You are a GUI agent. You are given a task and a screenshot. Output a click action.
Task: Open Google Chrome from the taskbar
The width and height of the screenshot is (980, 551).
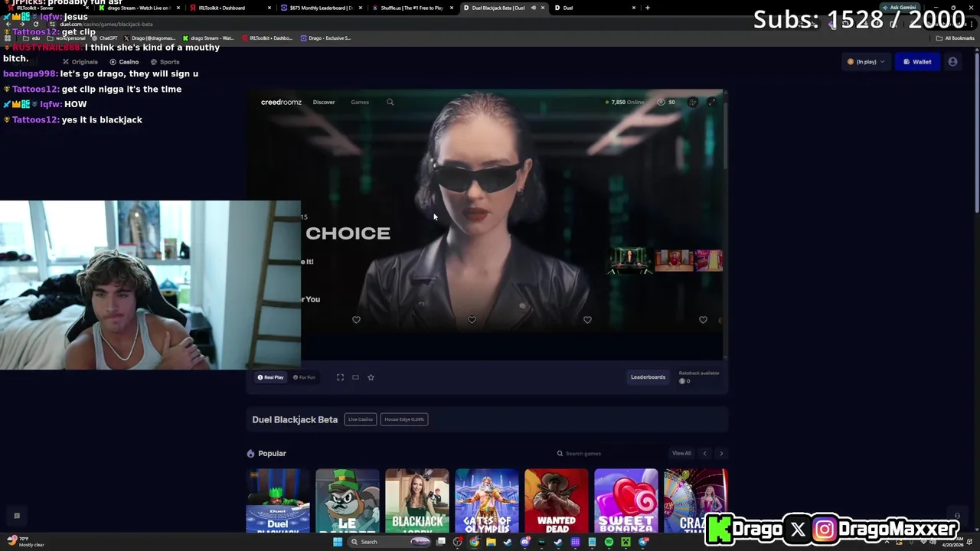point(474,542)
